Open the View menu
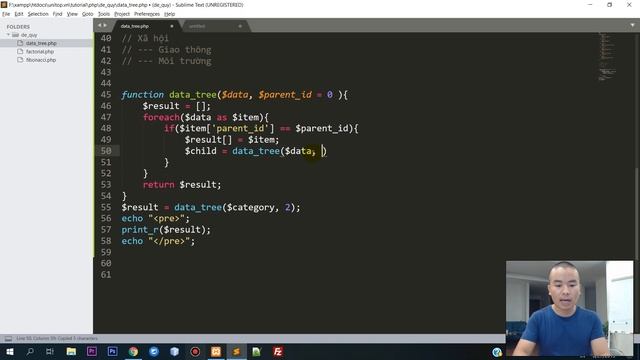Viewport: 640px width, 360px height. pos(72,14)
